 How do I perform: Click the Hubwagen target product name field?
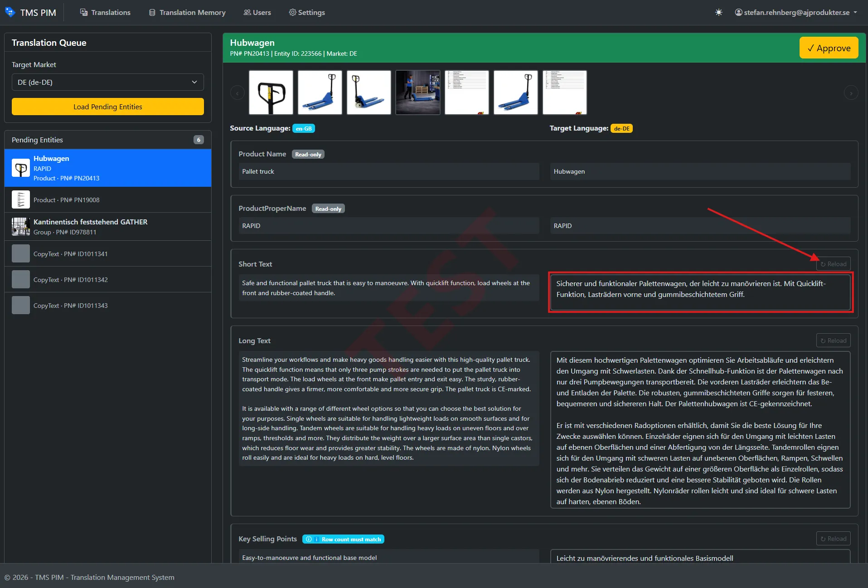pos(700,171)
